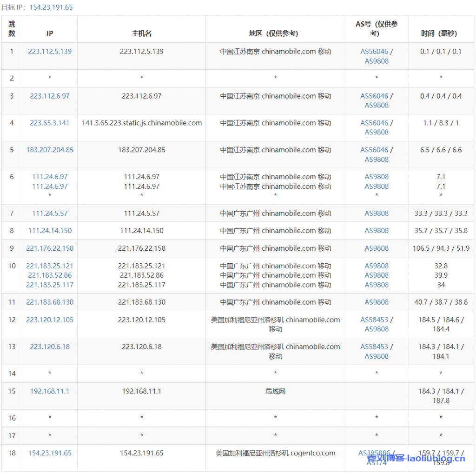Image resolution: width=476 pixels, height=474 pixels.
Task: Open the 223.65.3.141 IP link
Action: pyautogui.click(x=50, y=123)
